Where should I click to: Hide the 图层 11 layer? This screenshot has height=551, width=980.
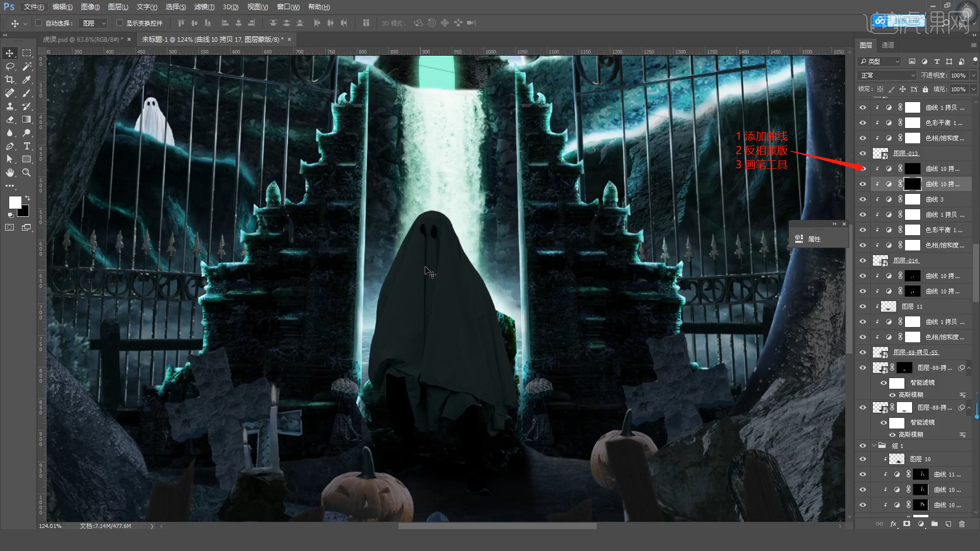coord(863,307)
